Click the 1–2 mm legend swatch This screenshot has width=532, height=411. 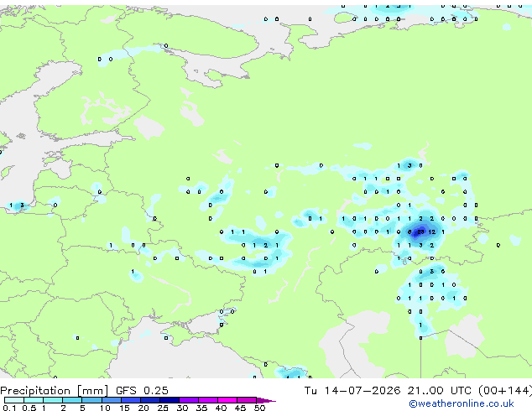(53, 400)
